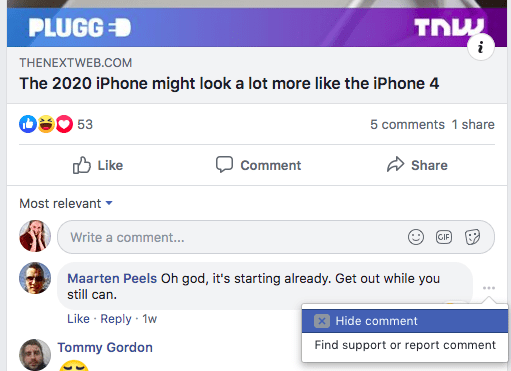
Task: Open the 5 comments link
Action: click(407, 124)
